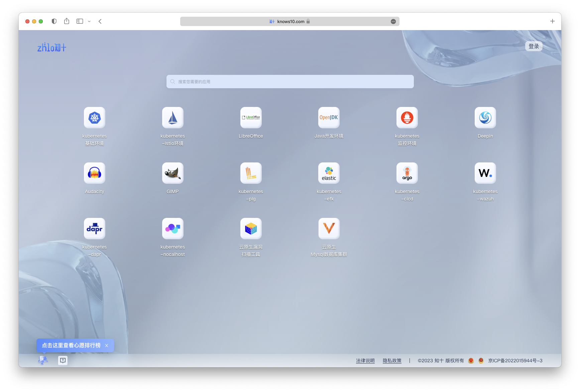Screen dimensions: 580x392
Task: Click the GIMP label text
Action: (x=173, y=191)
